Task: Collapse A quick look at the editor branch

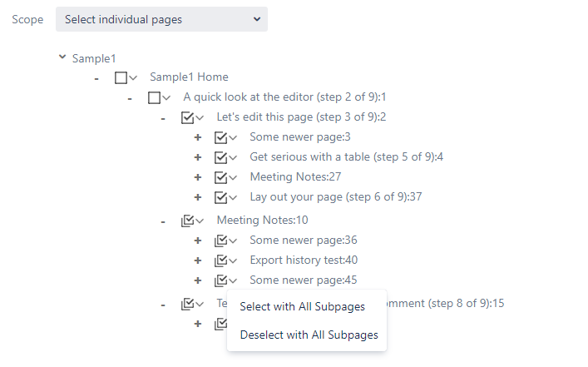Action: click(x=130, y=97)
